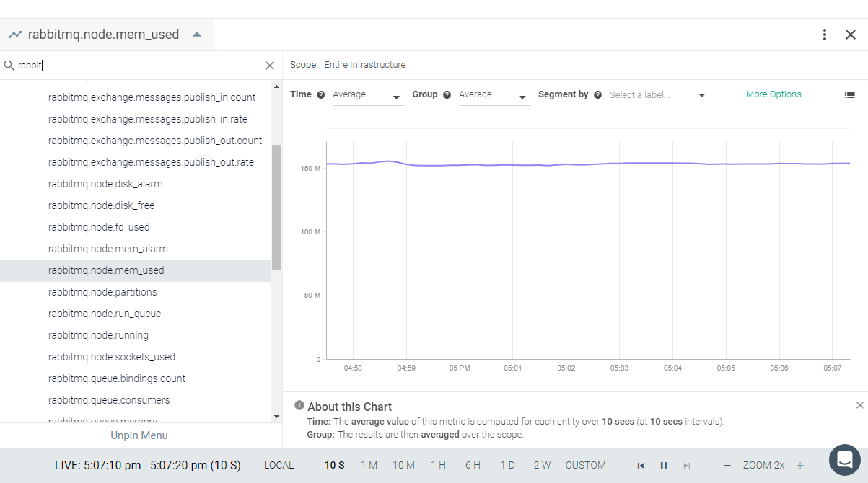Click the More Options link
This screenshot has height=483, width=868.
click(773, 94)
